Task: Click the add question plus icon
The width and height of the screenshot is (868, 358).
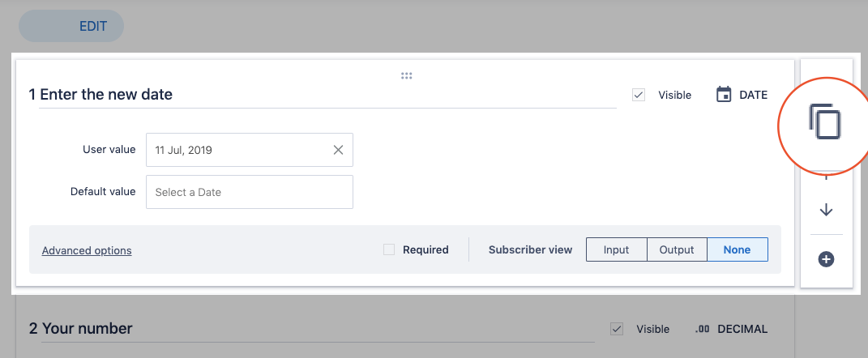Action: (826, 259)
